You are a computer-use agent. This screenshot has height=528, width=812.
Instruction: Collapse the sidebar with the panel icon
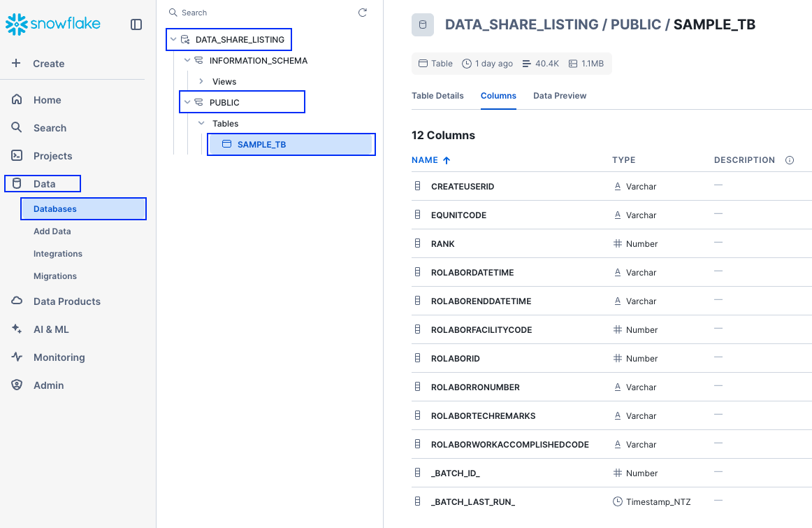(x=136, y=24)
